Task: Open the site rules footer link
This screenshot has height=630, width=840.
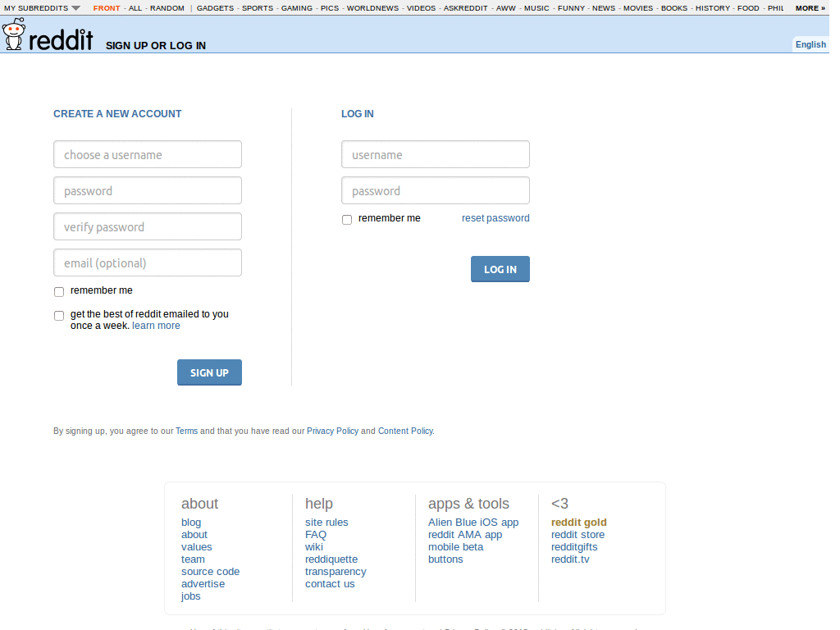Action: pos(326,523)
